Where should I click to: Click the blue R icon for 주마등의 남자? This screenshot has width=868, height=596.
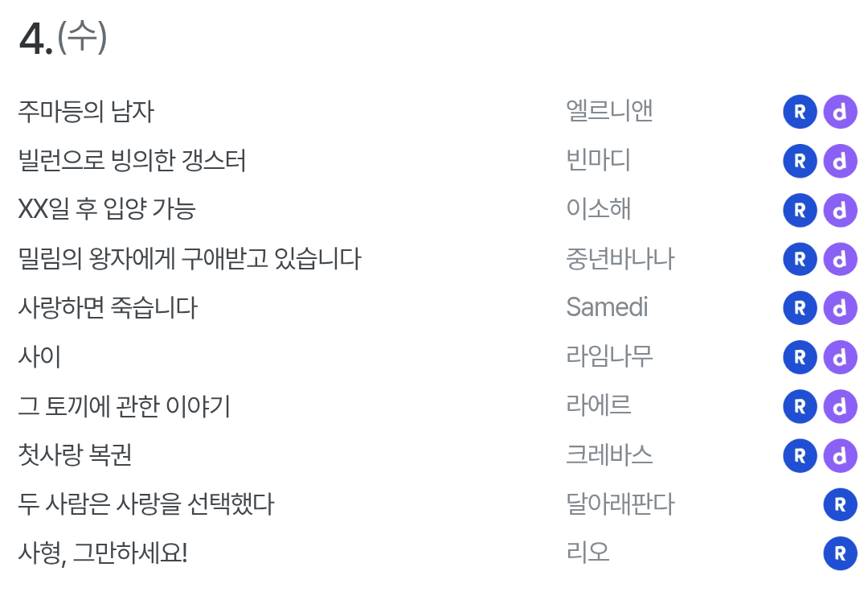coord(800,112)
